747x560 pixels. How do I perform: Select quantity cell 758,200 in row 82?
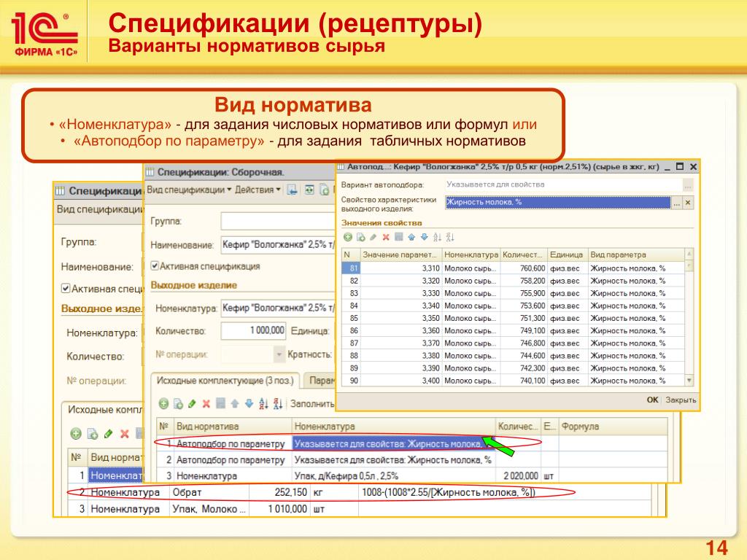(523, 281)
